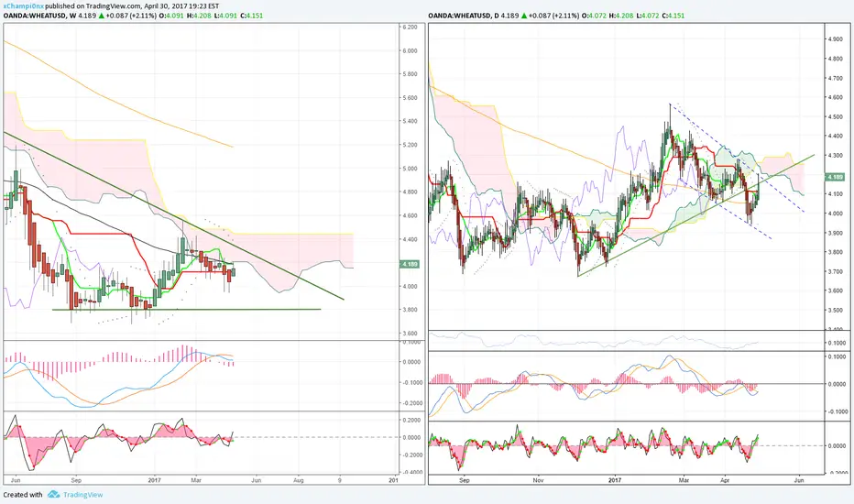Select the OANDA:WHEATUSD, W symbol title

tap(39, 16)
